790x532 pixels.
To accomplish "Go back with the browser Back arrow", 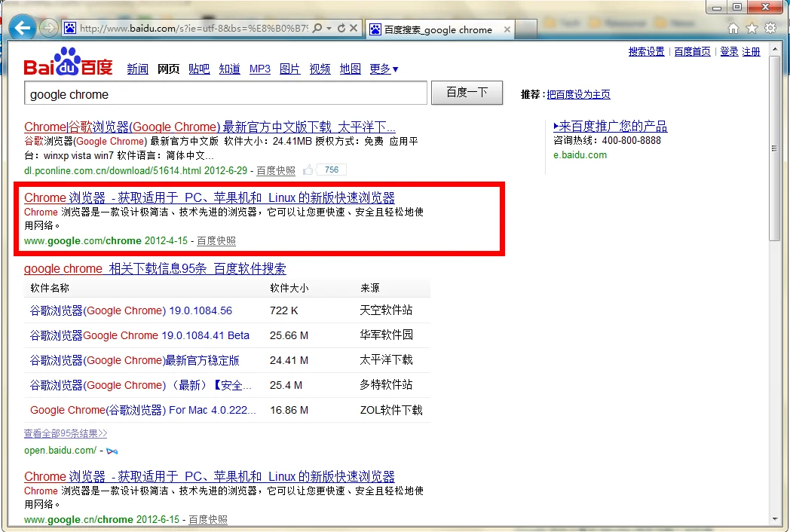I will pyautogui.click(x=22, y=28).
